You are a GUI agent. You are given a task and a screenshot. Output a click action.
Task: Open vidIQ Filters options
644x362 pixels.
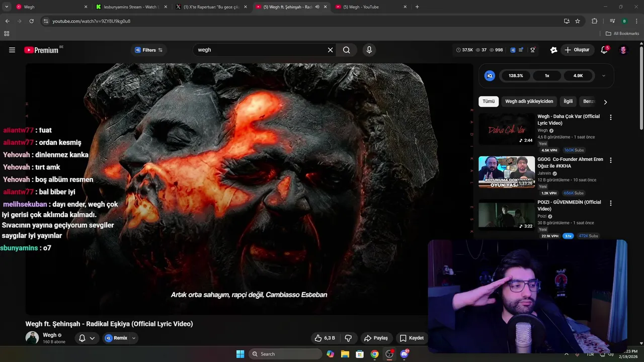click(x=149, y=50)
